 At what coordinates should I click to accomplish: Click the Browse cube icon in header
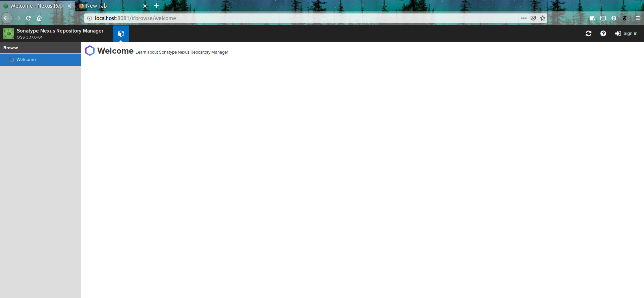point(121,34)
